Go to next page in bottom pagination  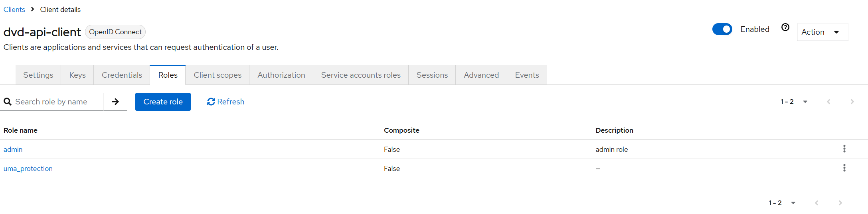[x=840, y=203]
